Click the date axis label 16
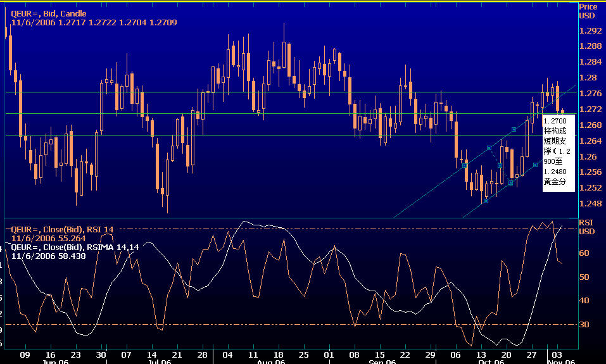 pyautogui.click(x=50, y=355)
